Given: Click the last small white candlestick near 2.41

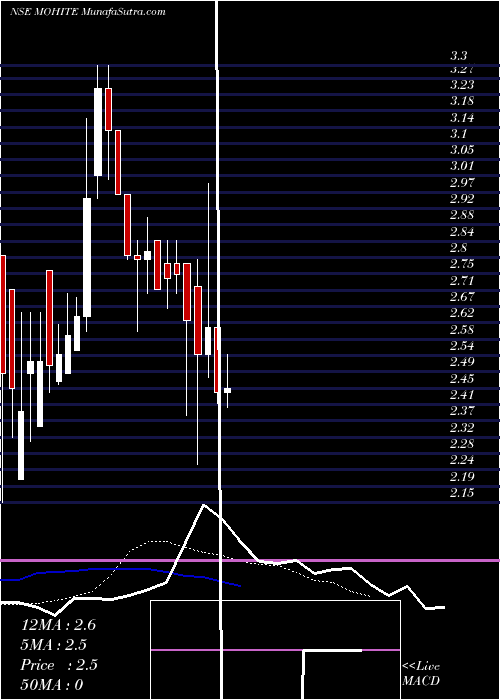Looking at the screenshot, I should click(x=228, y=390).
